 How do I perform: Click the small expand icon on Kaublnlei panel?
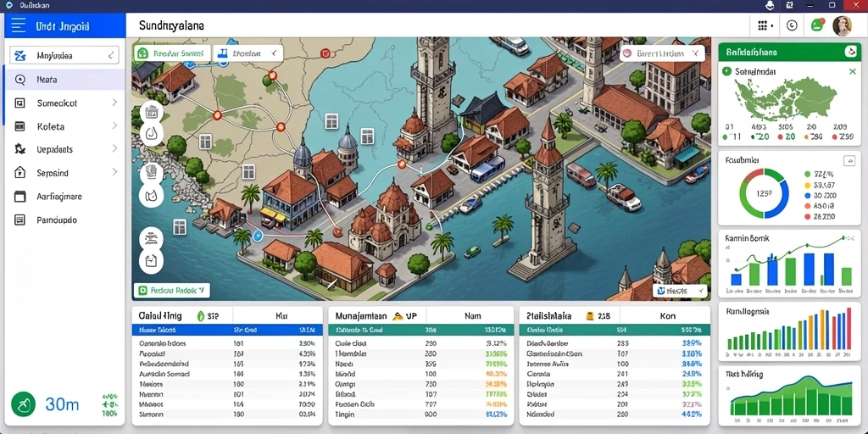(849, 161)
